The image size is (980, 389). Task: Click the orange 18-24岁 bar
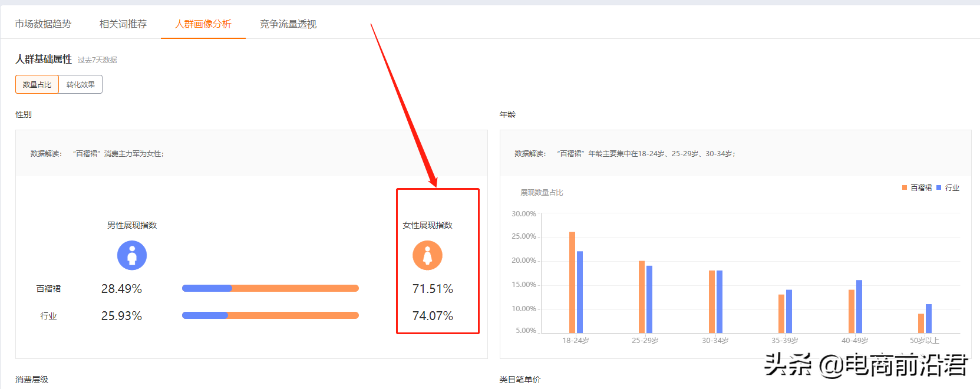pyautogui.click(x=572, y=283)
